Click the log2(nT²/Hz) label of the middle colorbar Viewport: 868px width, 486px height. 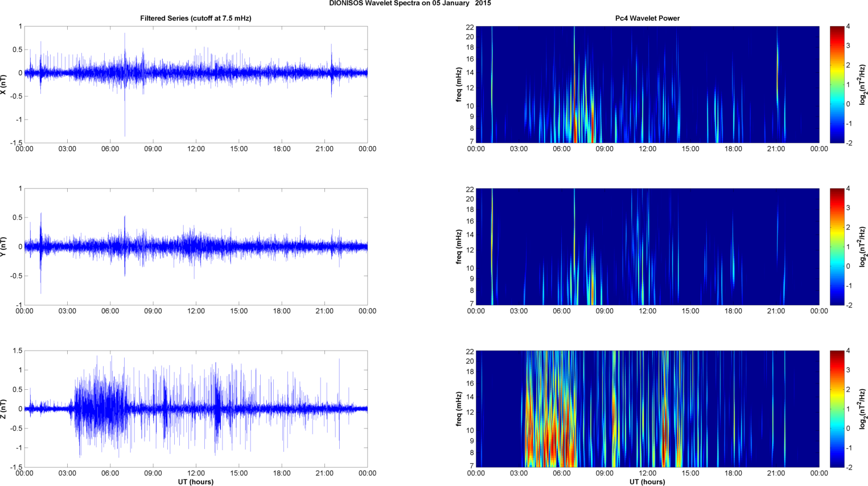863,247
